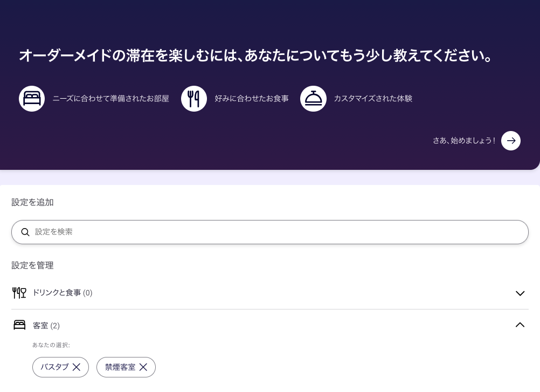Screen dimensions: 540x392
Task: Click the fork and knife meal icon
Action: click(x=194, y=99)
